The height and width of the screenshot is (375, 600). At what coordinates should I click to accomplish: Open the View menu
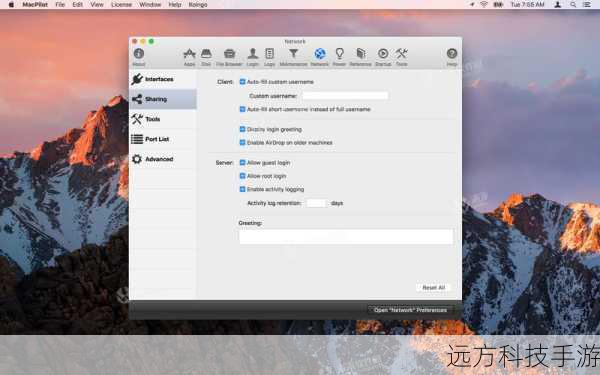click(x=97, y=5)
